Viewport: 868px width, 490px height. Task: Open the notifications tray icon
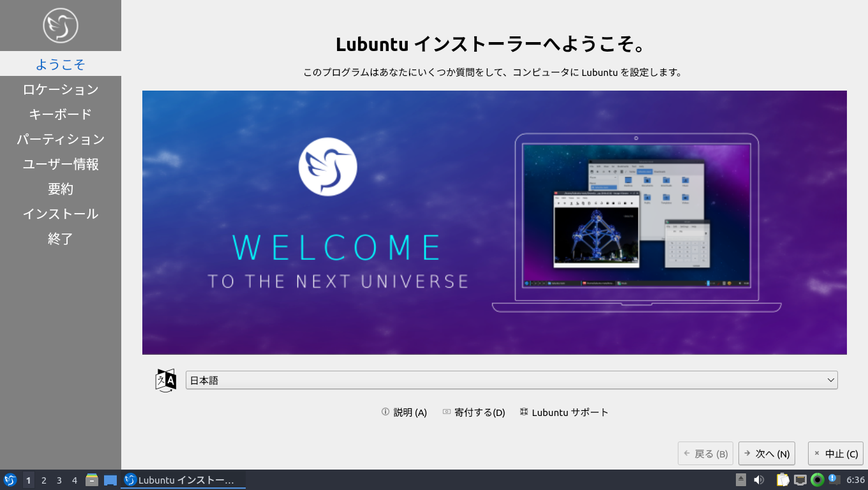click(x=834, y=479)
